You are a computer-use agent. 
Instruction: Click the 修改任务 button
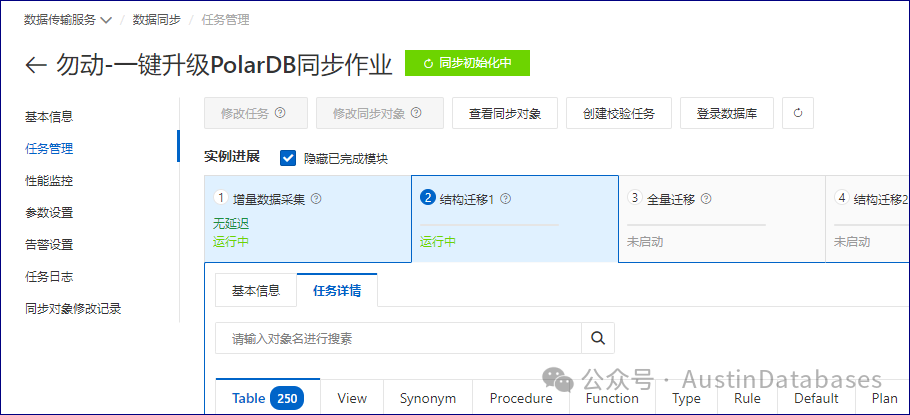256,113
